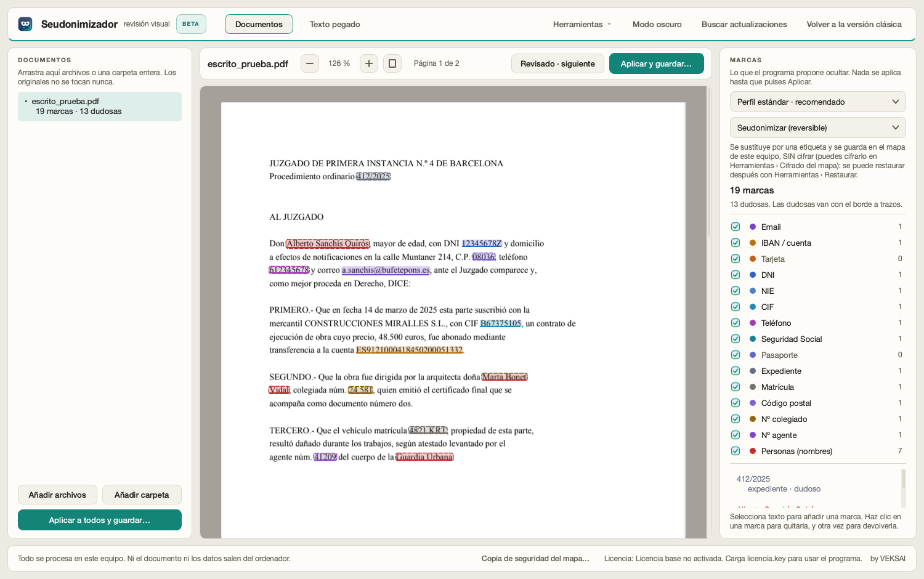
Task: Toggle the CIF checkbox
Action: pos(736,307)
